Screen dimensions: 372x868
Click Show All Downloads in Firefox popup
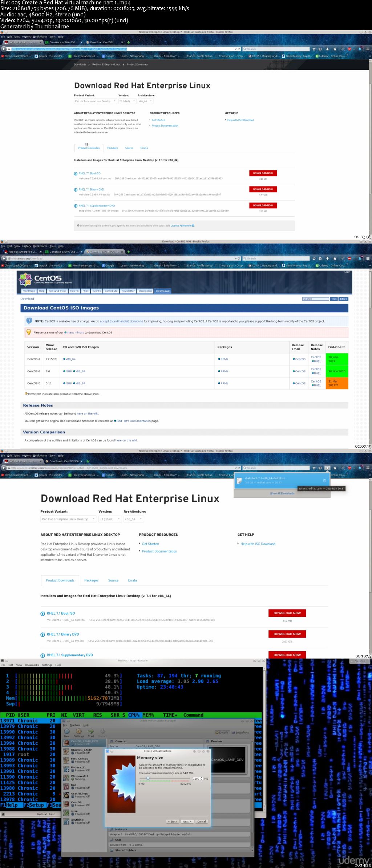click(x=282, y=493)
